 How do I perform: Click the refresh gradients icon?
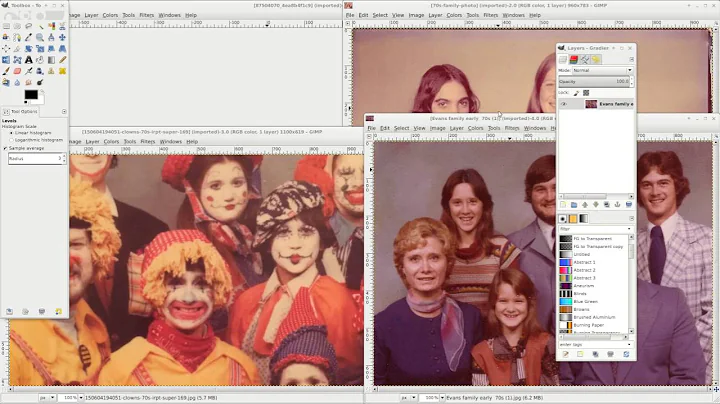[x=626, y=354]
